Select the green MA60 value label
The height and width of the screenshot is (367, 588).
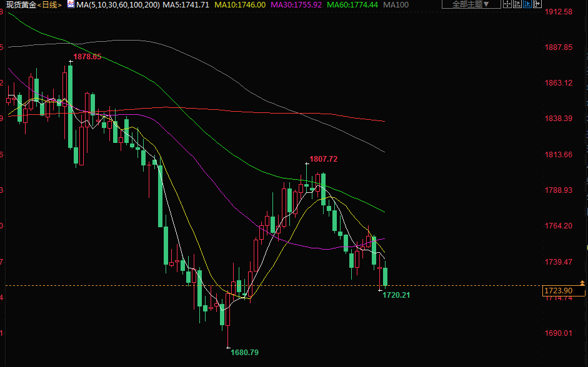click(352, 4)
